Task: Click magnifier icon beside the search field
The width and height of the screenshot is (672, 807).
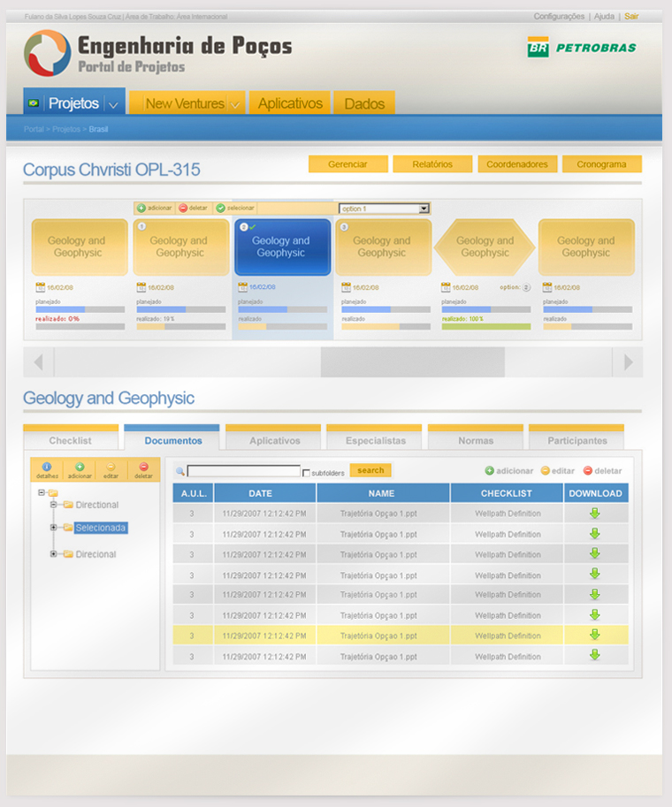Action: [x=180, y=471]
